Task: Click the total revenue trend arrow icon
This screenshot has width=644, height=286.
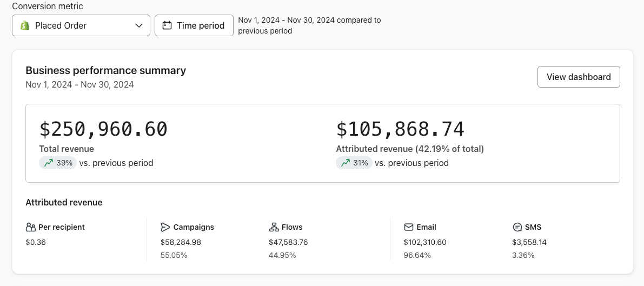Action: pos(49,163)
